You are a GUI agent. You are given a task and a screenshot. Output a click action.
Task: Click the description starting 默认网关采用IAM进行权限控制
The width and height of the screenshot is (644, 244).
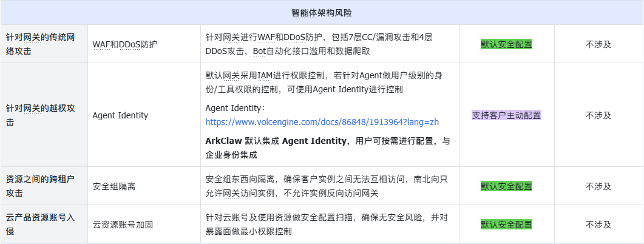tap(324, 83)
